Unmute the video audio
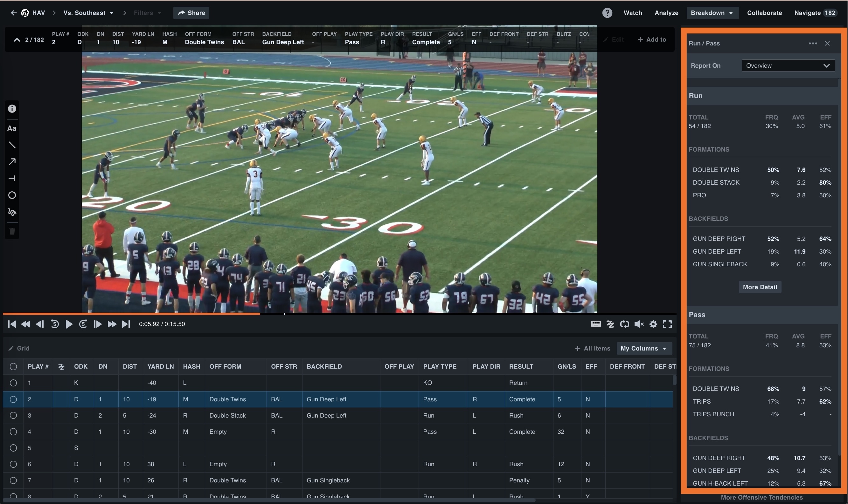Image resolution: width=848 pixels, height=504 pixels. click(x=639, y=324)
